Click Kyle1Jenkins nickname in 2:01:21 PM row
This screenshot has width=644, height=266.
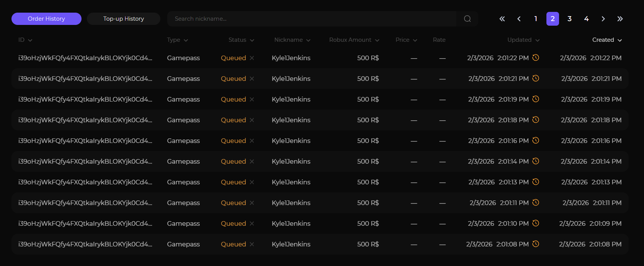291,79
